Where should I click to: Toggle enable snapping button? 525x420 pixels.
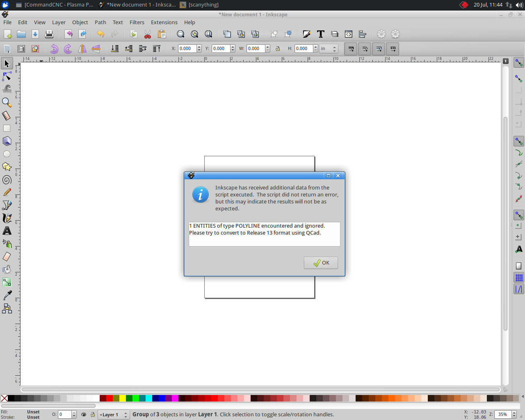[519, 62]
